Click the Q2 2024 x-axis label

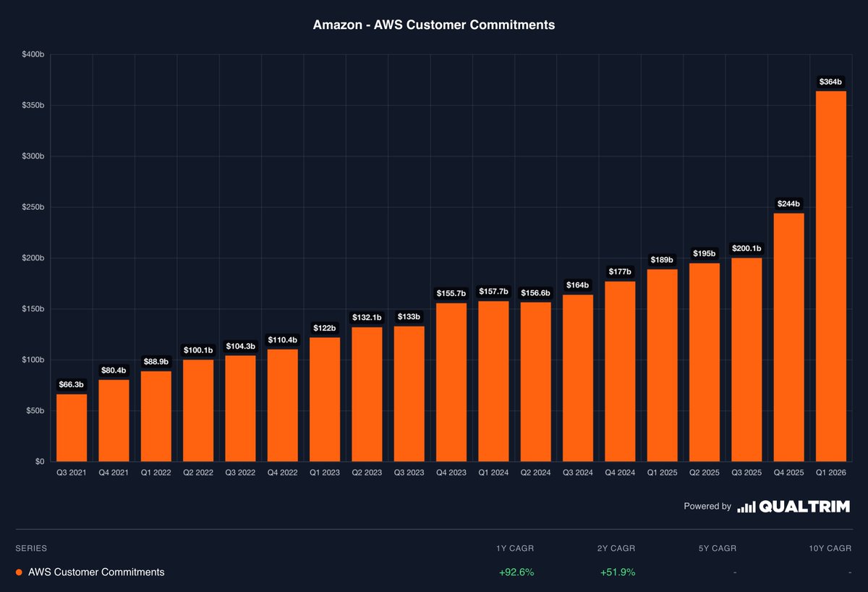point(535,472)
